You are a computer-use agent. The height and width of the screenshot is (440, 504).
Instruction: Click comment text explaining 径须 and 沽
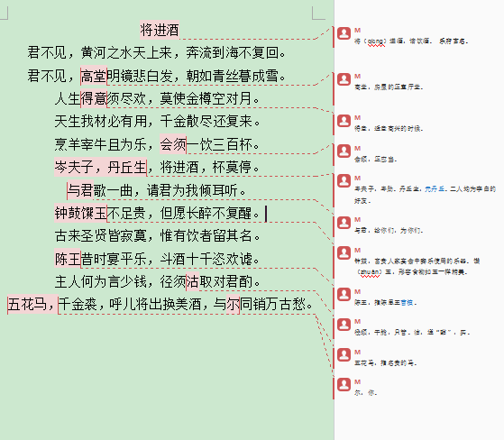point(412,333)
